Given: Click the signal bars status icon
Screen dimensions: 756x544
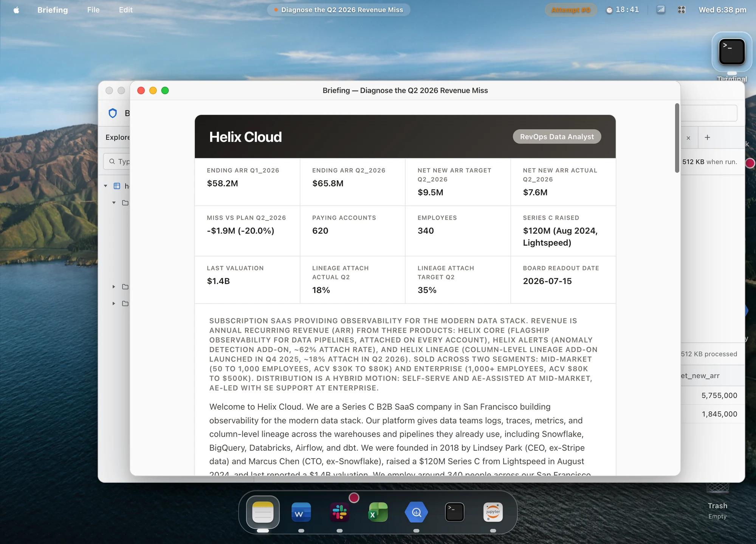Looking at the screenshot, I should pyautogui.click(x=661, y=10).
